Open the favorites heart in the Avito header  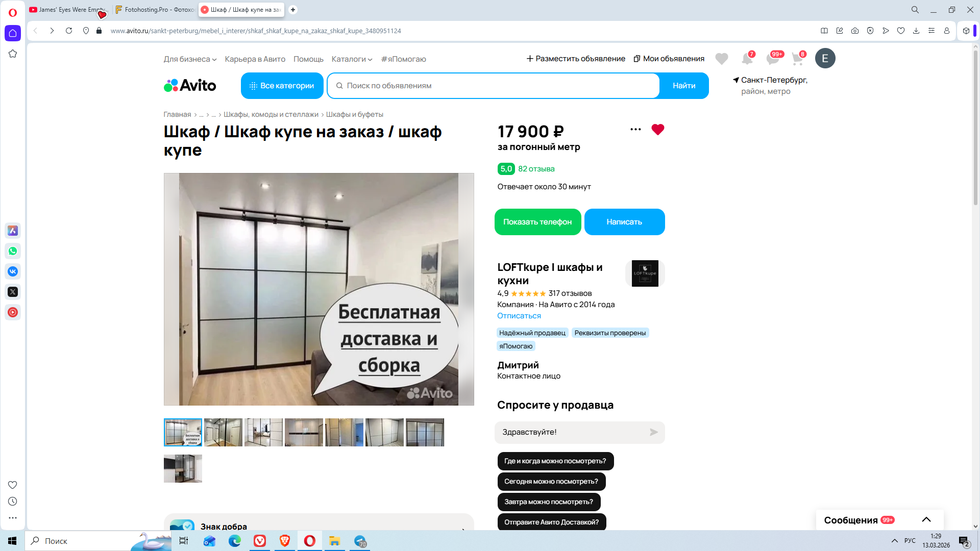click(721, 59)
